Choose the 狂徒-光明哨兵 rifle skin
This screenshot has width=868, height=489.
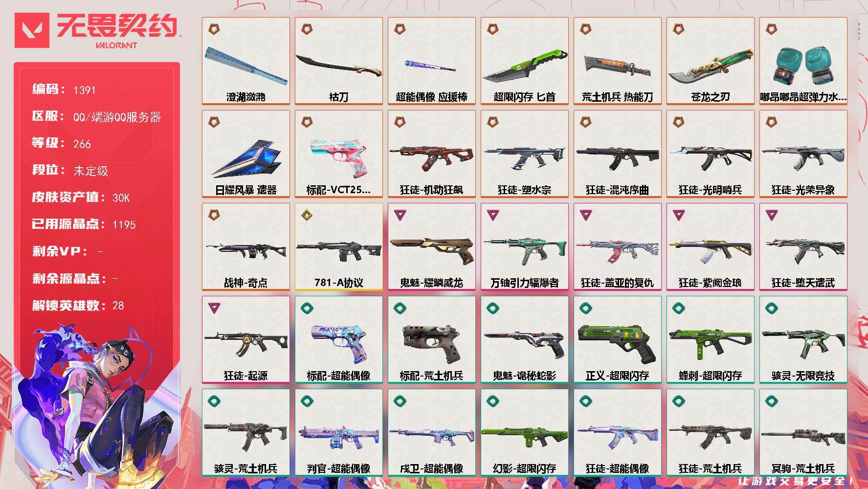pos(711,154)
